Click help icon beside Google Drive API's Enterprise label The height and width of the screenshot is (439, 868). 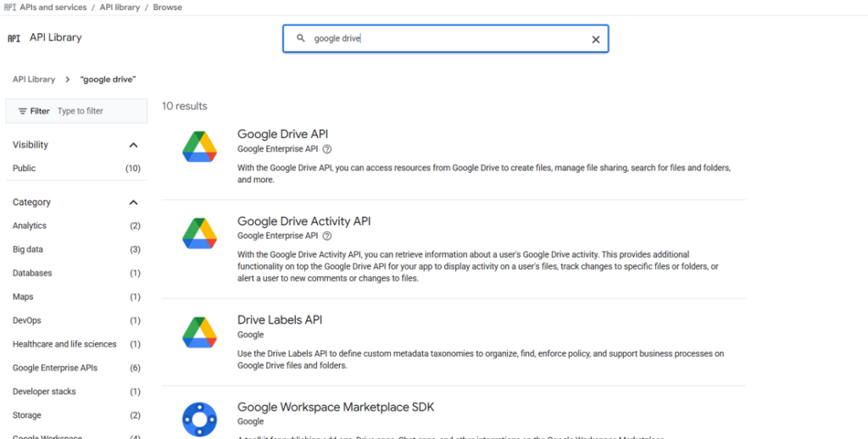(327, 149)
